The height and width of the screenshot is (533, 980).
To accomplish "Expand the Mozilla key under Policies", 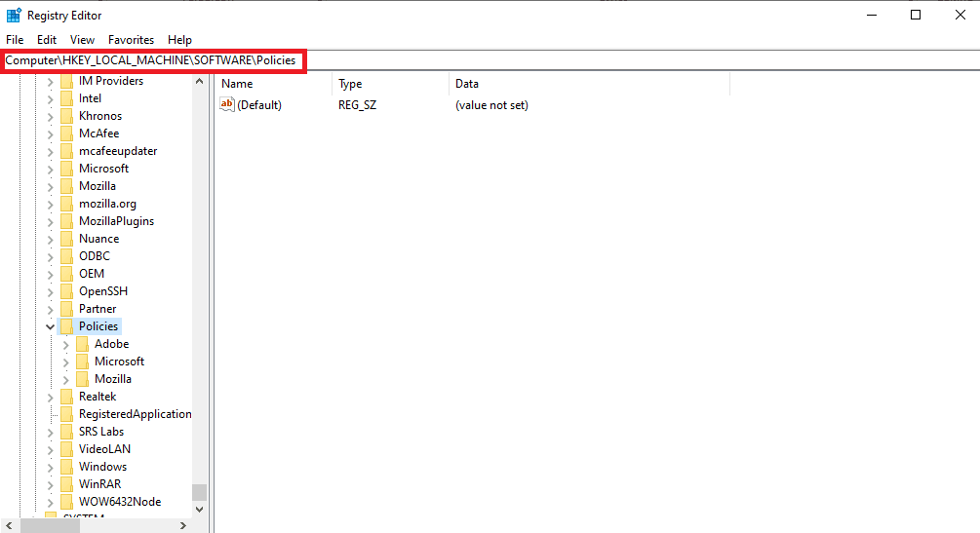I will 65,379.
